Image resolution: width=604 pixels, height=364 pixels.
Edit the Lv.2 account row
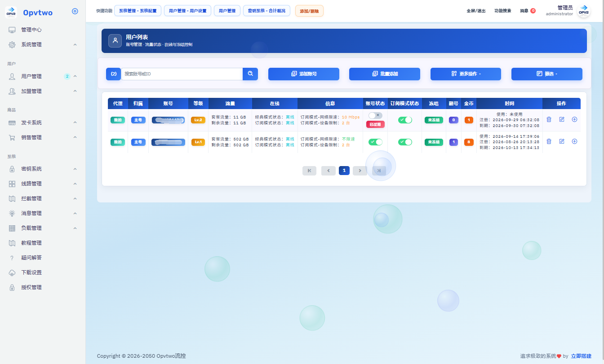[x=562, y=119]
